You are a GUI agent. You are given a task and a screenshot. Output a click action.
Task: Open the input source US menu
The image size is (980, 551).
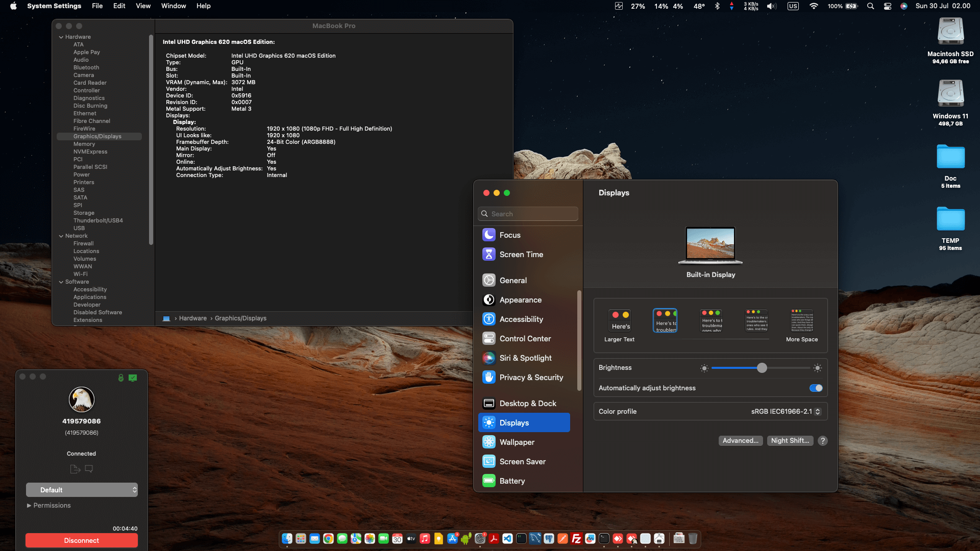point(793,6)
